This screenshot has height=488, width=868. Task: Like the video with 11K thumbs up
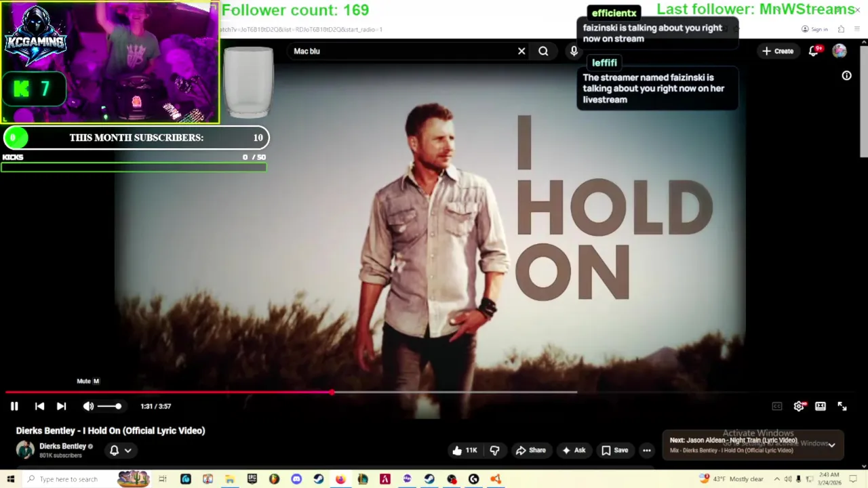coord(465,450)
